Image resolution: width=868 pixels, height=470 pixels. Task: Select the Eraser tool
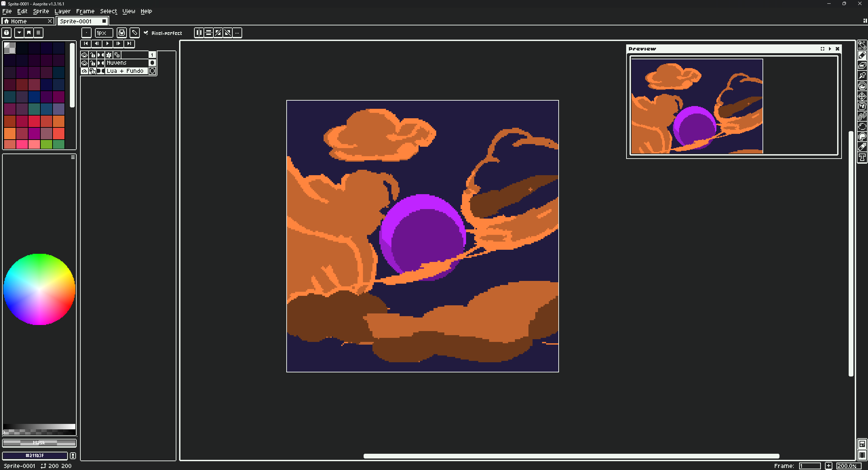pyautogui.click(x=862, y=65)
